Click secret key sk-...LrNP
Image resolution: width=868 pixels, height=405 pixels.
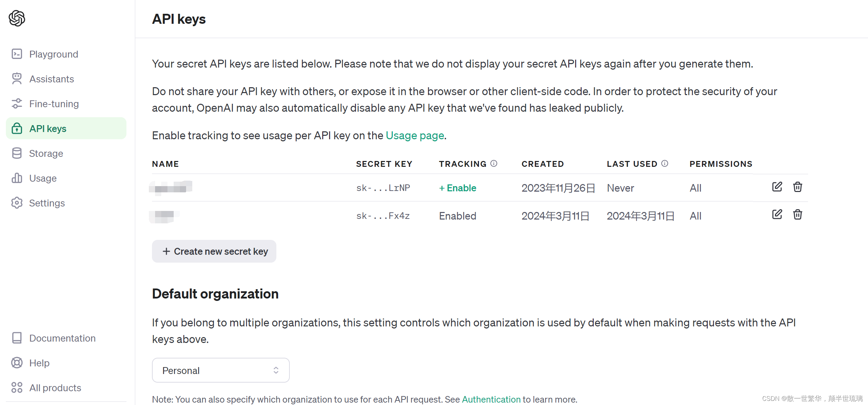point(383,188)
